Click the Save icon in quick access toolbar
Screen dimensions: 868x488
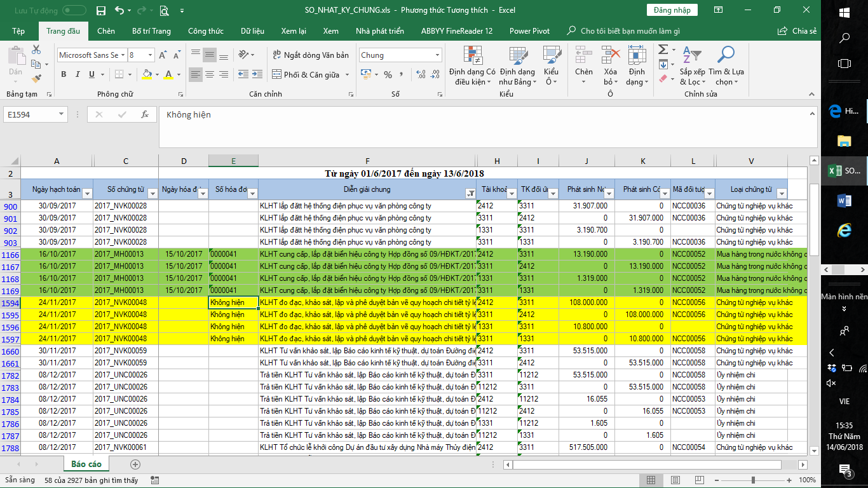pos(100,10)
